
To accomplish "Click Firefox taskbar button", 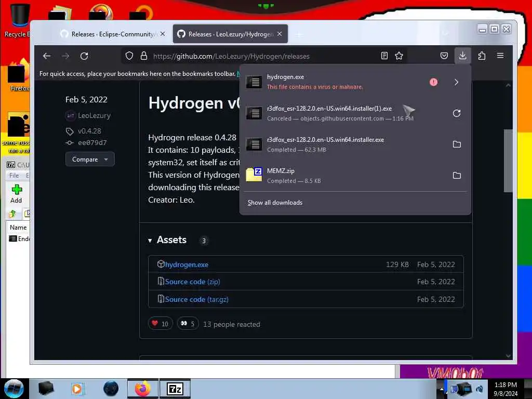I will click(142, 389).
